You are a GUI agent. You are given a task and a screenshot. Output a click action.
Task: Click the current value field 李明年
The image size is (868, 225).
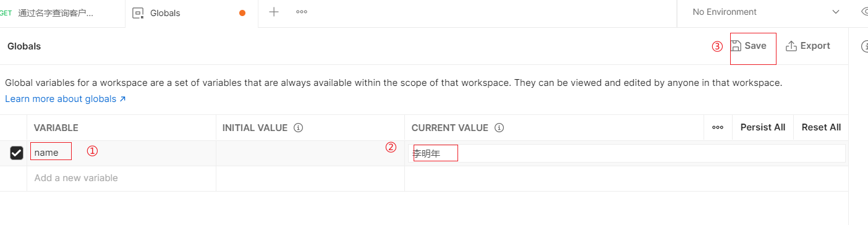pos(626,153)
